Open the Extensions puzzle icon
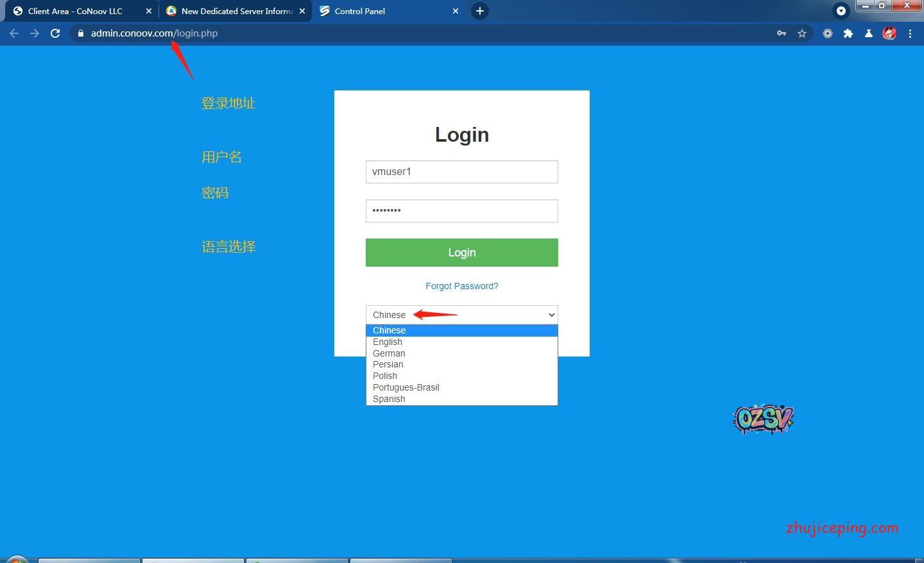Image resolution: width=924 pixels, height=563 pixels. click(x=848, y=33)
